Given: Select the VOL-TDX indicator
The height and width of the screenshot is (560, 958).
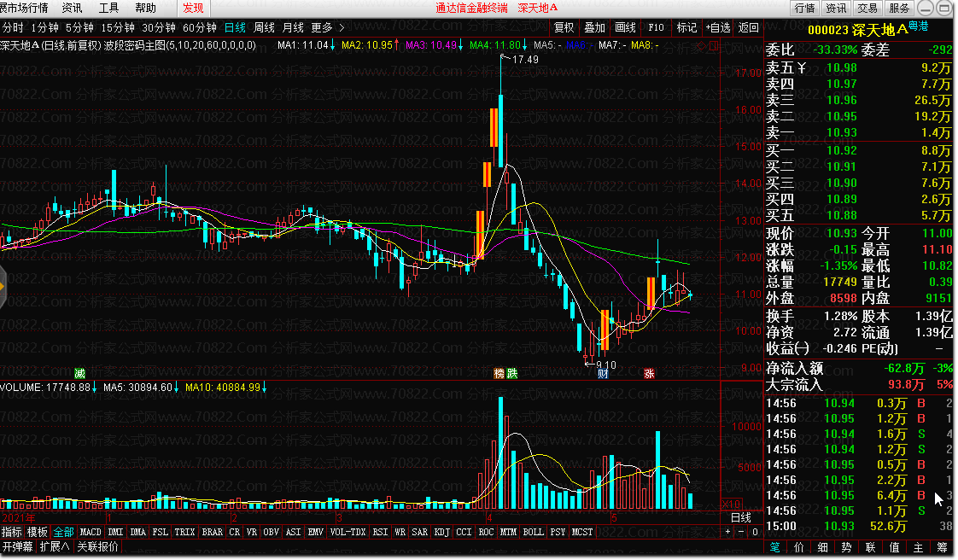Looking at the screenshot, I should pos(348,533).
